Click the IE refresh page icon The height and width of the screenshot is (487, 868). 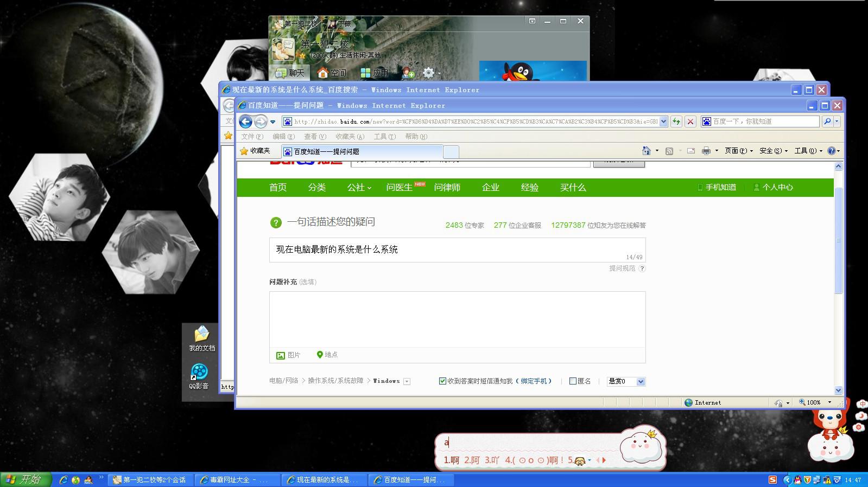click(x=676, y=121)
